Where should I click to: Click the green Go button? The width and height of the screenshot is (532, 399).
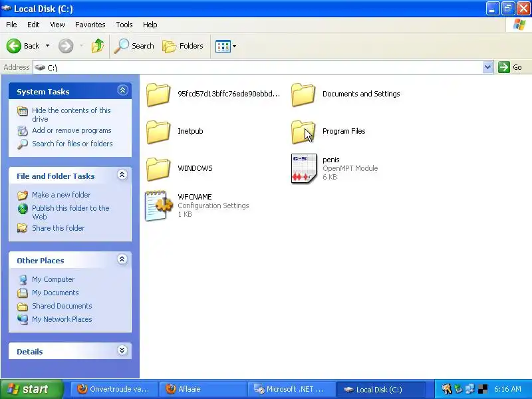[510, 67]
